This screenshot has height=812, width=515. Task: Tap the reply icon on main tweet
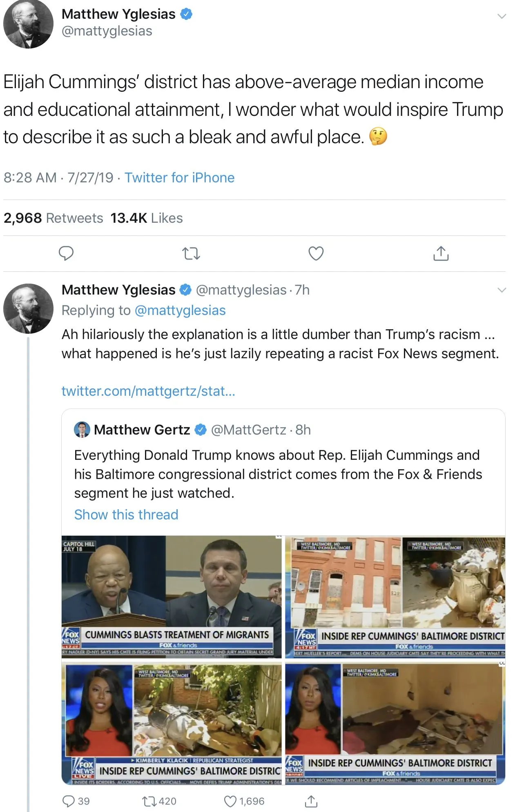tap(66, 253)
